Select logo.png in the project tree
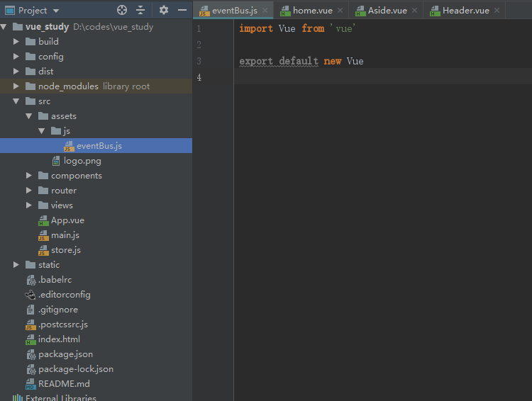This screenshot has height=401, width=532. tap(82, 161)
